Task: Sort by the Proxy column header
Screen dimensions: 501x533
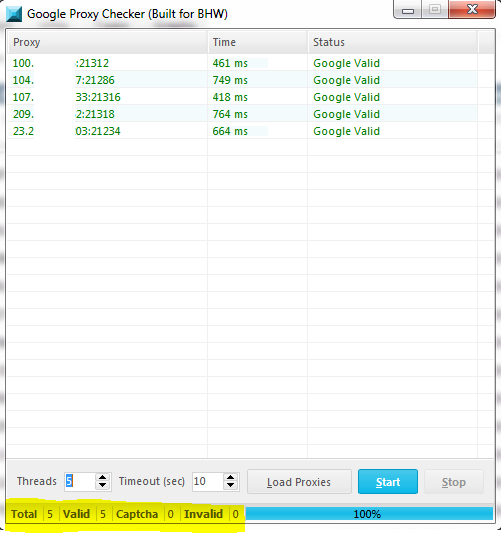Action: point(107,42)
